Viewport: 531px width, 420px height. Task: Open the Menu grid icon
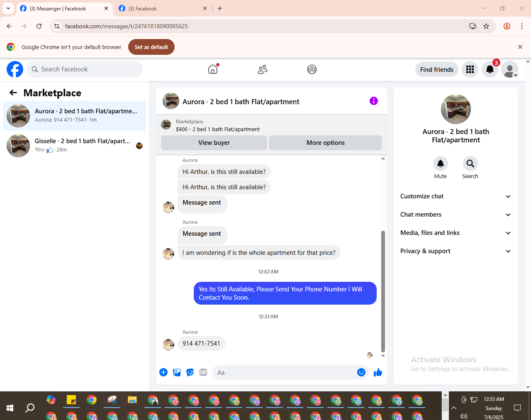[x=470, y=69]
